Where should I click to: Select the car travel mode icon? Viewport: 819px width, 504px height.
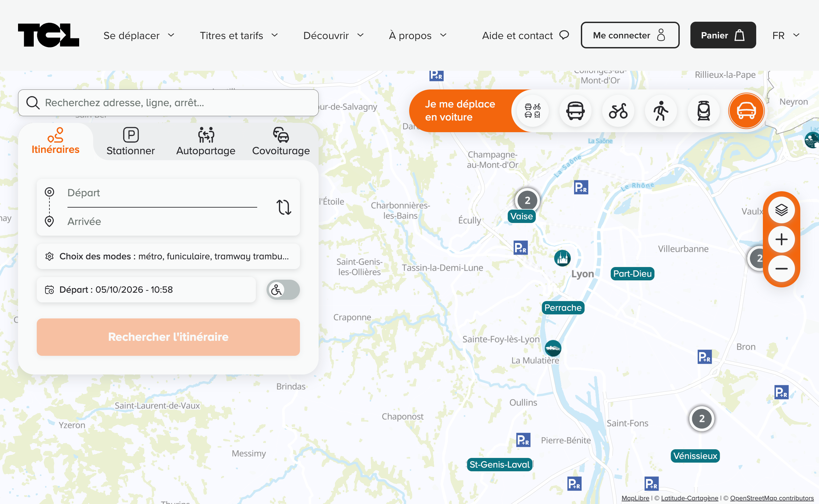pos(746,111)
